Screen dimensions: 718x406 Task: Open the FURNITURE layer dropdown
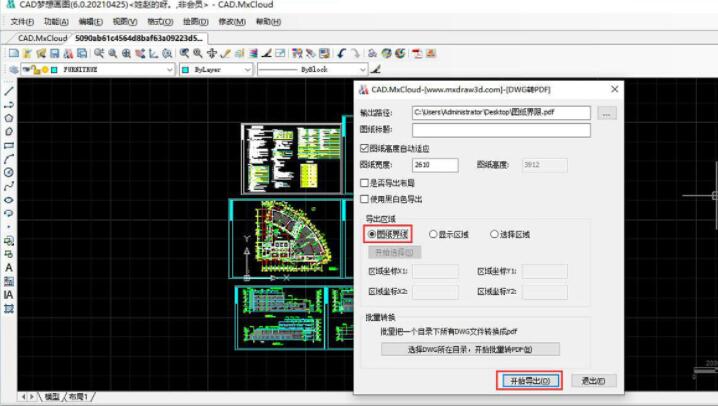tap(170, 70)
